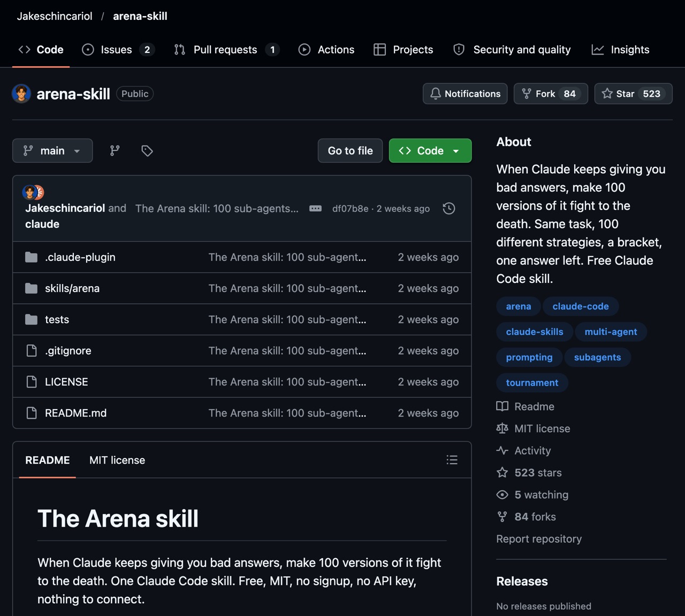This screenshot has width=685, height=616.
Task: Open the 5 watching link
Action: 532,495
